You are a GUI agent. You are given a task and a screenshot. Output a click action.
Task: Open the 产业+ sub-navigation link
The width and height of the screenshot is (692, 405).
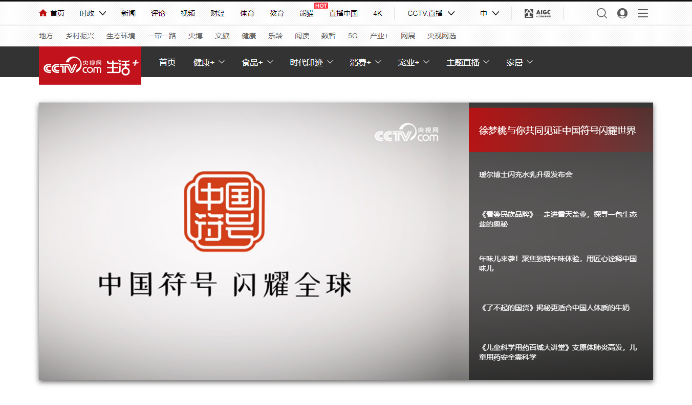pyautogui.click(x=379, y=36)
